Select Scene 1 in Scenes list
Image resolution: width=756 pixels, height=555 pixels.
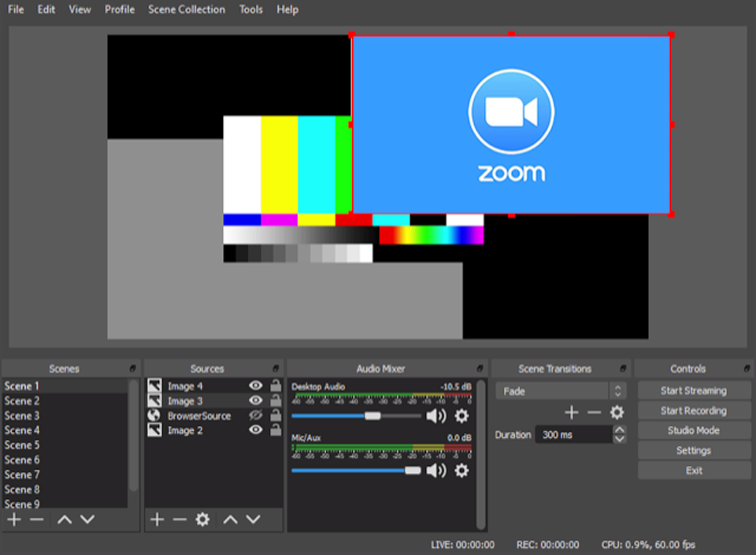(x=65, y=386)
